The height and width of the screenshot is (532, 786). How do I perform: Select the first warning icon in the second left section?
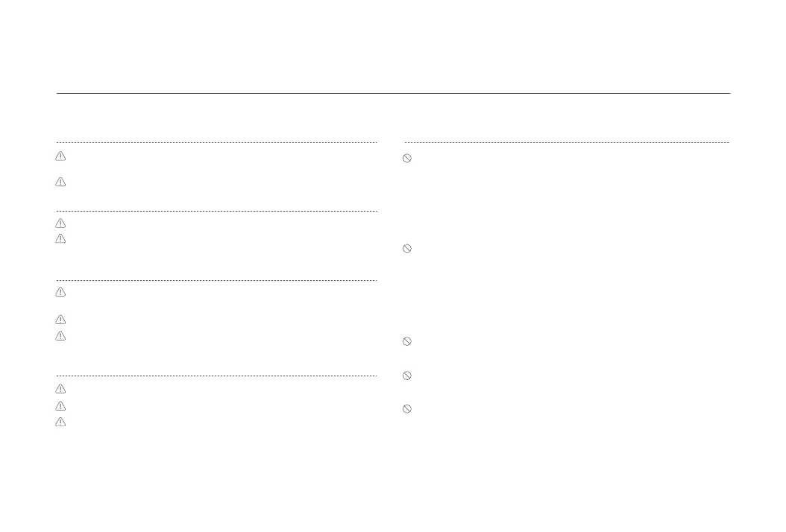[61, 223]
